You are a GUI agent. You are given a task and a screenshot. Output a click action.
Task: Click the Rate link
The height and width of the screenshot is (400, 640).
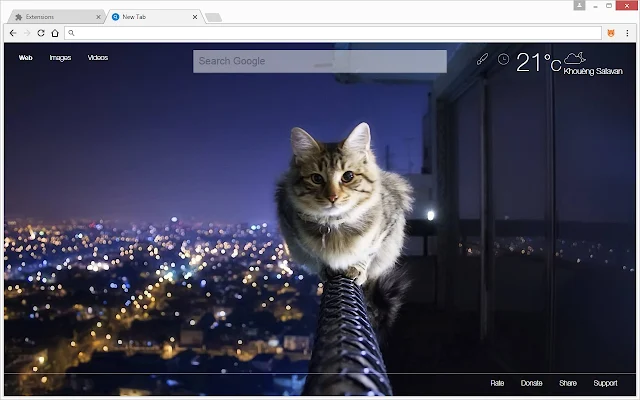[x=497, y=383]
